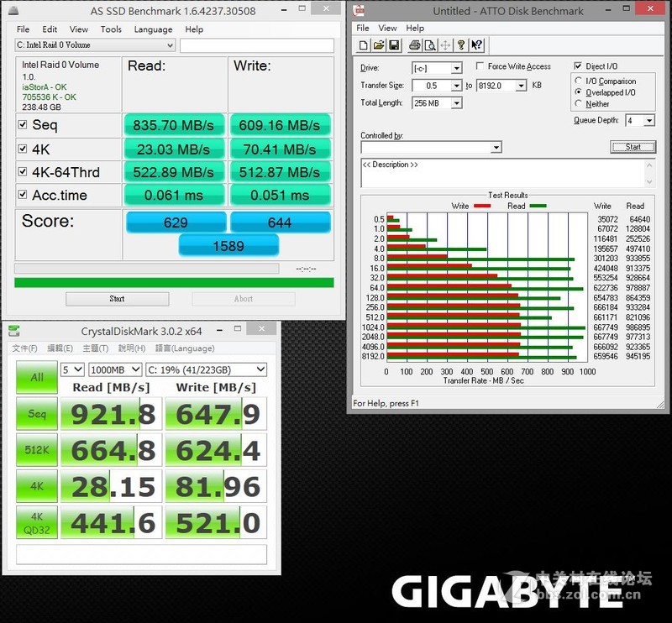Click the 4K QD32 button in CrystalDiskMark
The height and width of the screenshot is (623, 672).
point(37,523)
